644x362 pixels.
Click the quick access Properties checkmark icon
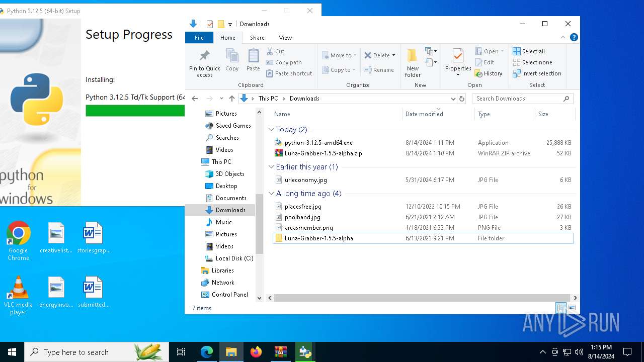click(x=210, y=24)
